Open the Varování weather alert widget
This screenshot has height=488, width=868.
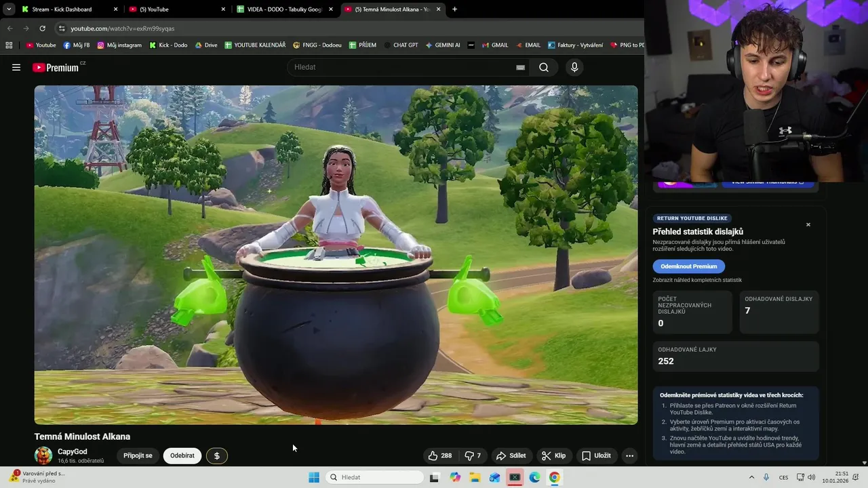tap(37, 477)
